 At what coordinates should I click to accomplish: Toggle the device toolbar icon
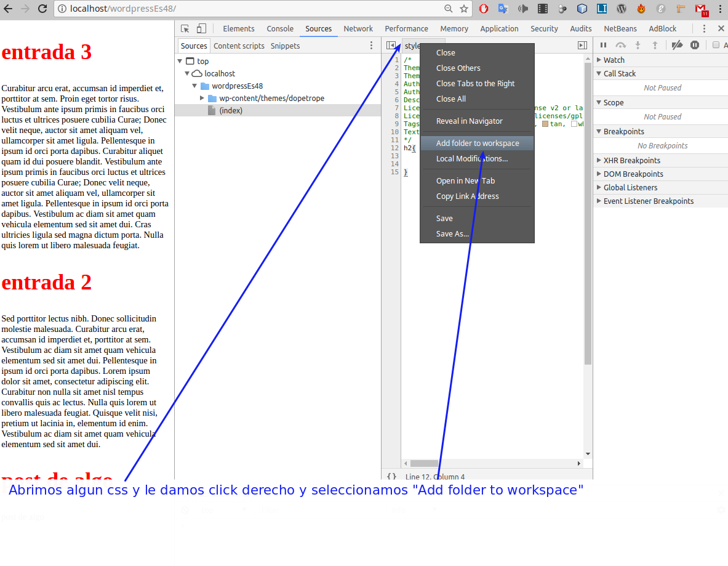point(201,28)
